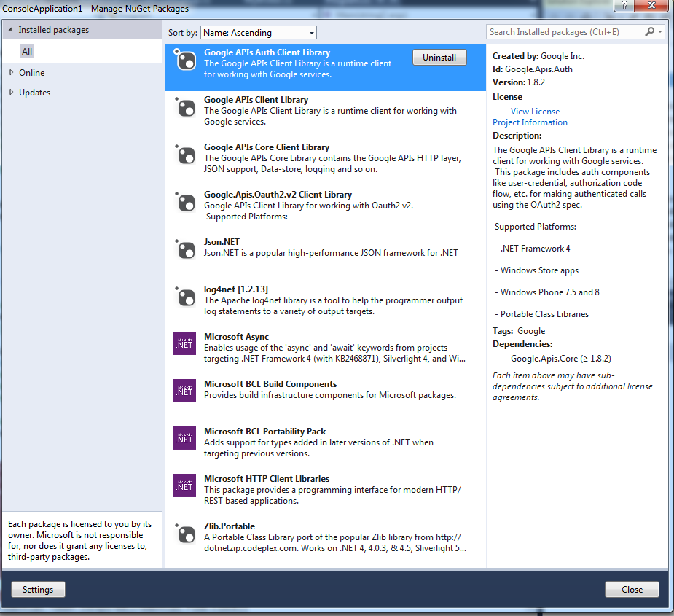Click the Version: 1.8.2 text
Screen dimensions: 674x616
[x=519, y=82]
